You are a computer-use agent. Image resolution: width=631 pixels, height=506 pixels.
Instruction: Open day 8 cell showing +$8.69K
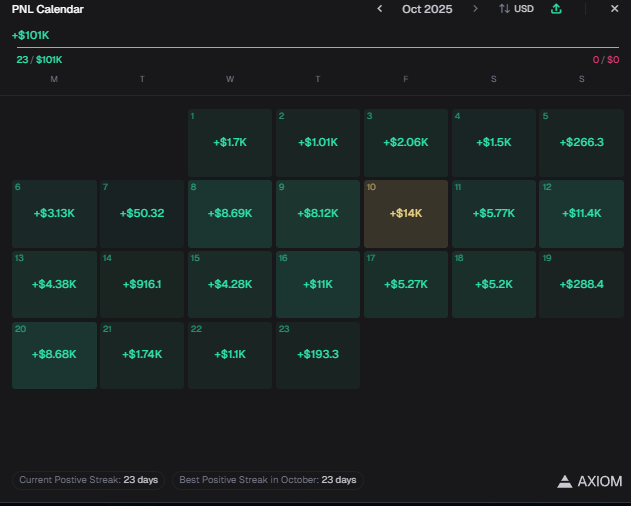(x=230, y=214)
